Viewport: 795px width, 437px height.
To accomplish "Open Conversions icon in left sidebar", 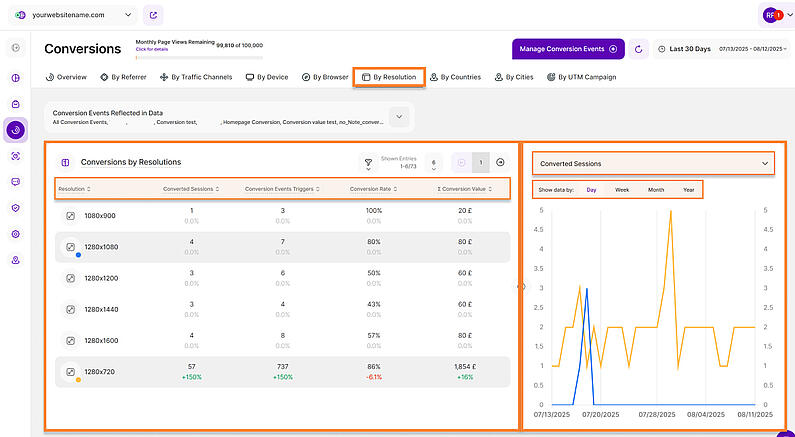I will coord(16,130).
